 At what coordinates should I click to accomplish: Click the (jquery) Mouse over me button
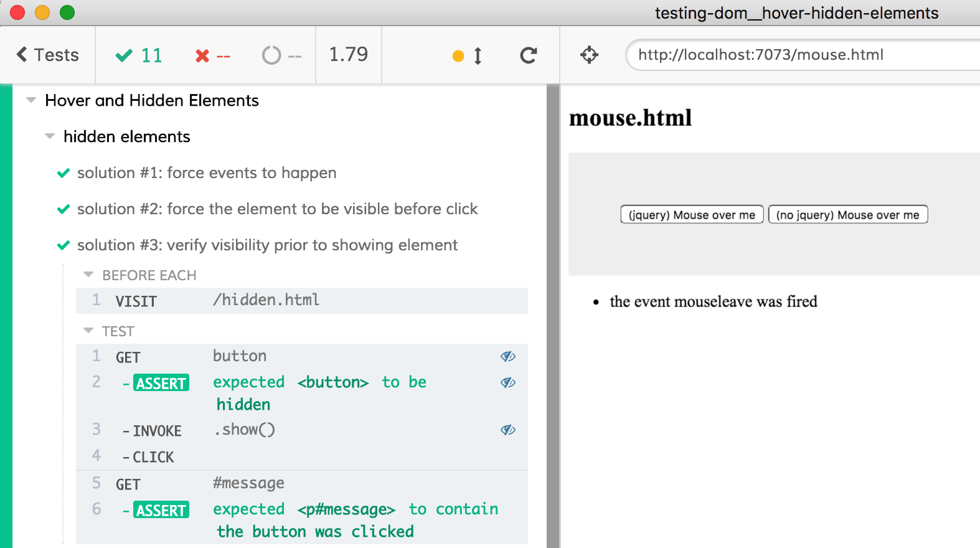tap(692, 215)
